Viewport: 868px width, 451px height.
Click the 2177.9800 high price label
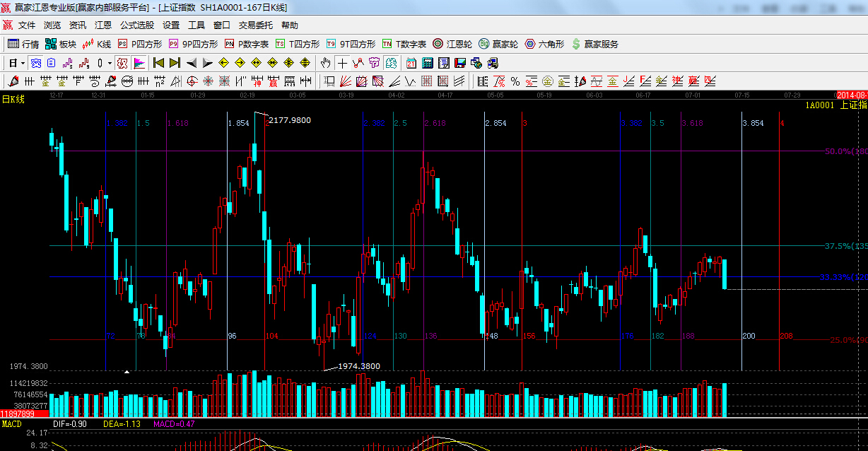289,120
